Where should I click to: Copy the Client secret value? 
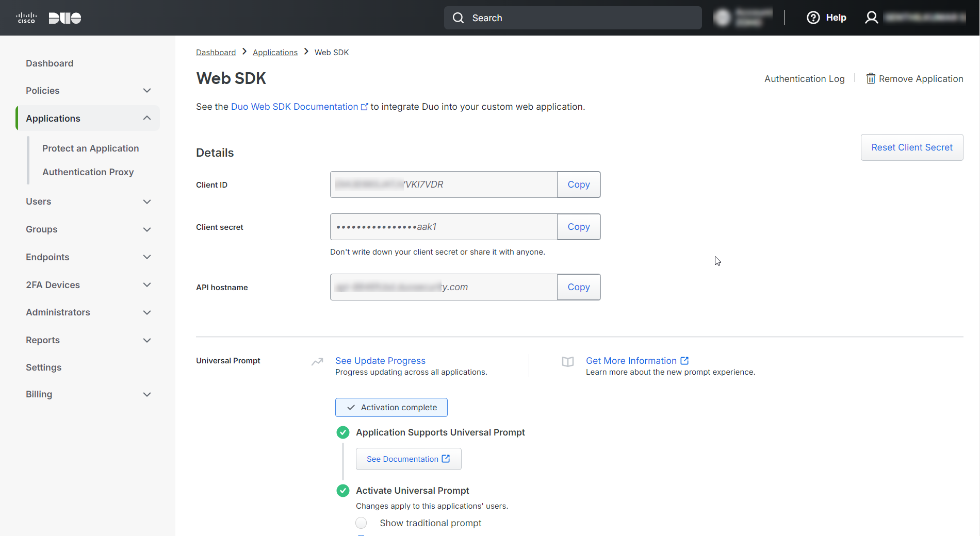(579, 227)
